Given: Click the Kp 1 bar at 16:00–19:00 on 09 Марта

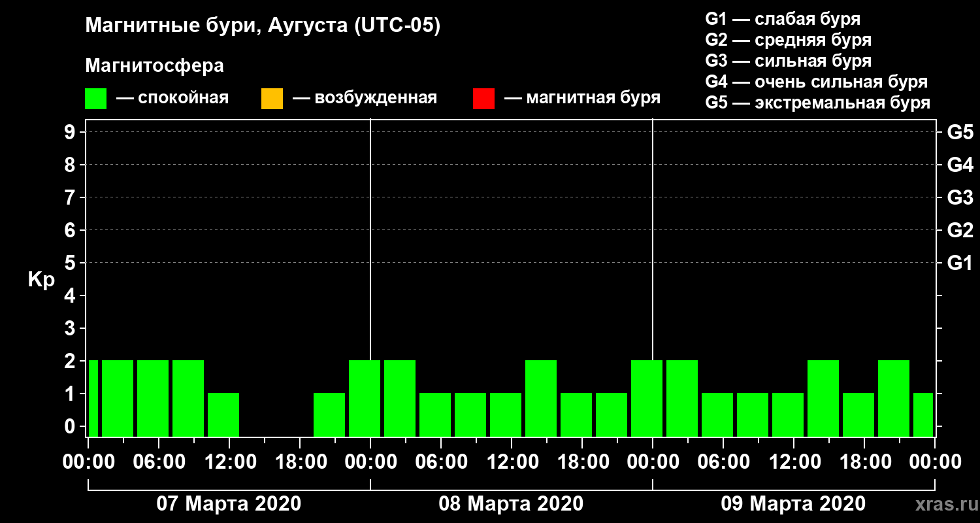Looking at the screenshot, I should [858, 414].
